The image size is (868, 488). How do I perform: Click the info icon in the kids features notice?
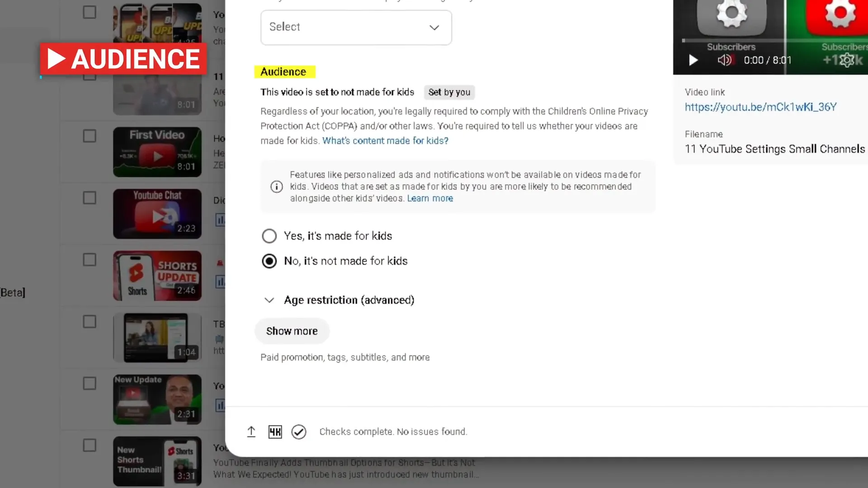(x=276, y=187)
